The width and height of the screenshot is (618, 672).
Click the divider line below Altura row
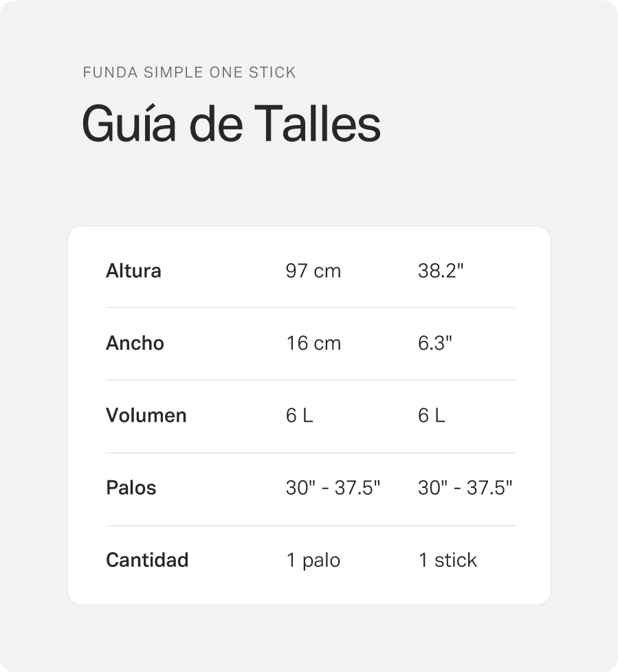point(311,307)
